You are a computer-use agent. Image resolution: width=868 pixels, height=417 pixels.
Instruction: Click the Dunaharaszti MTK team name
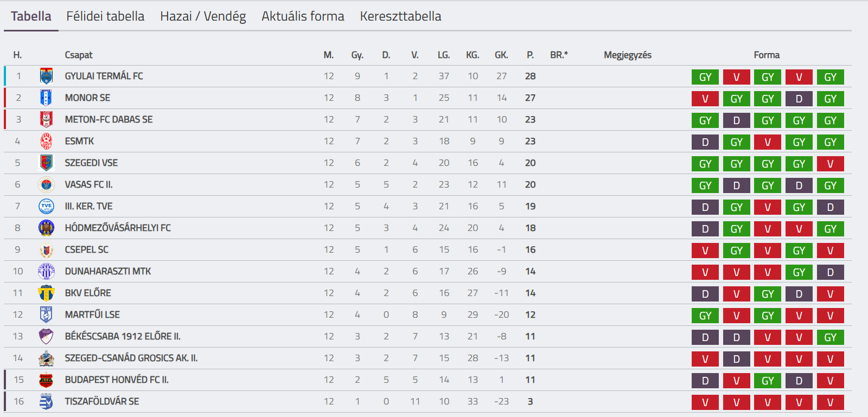click(108, 271)
